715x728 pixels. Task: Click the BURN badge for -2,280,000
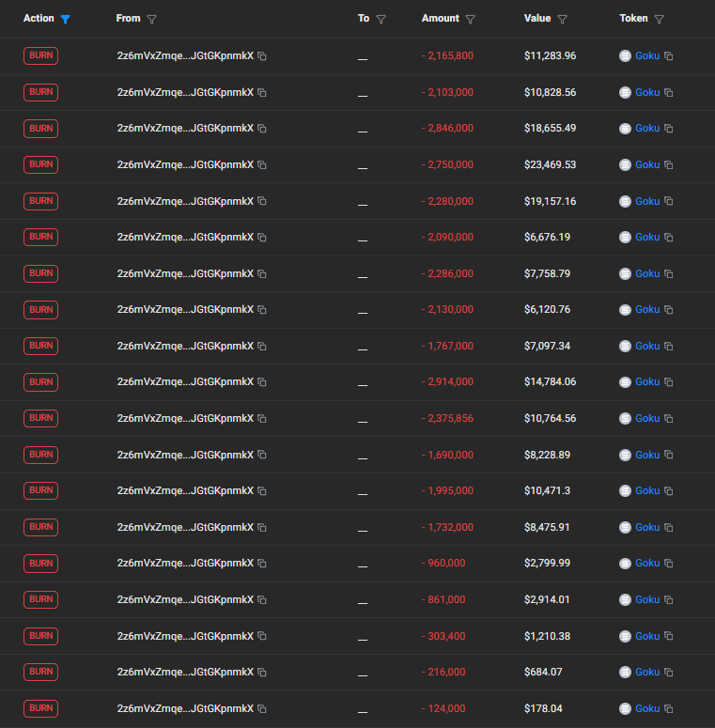40,201
